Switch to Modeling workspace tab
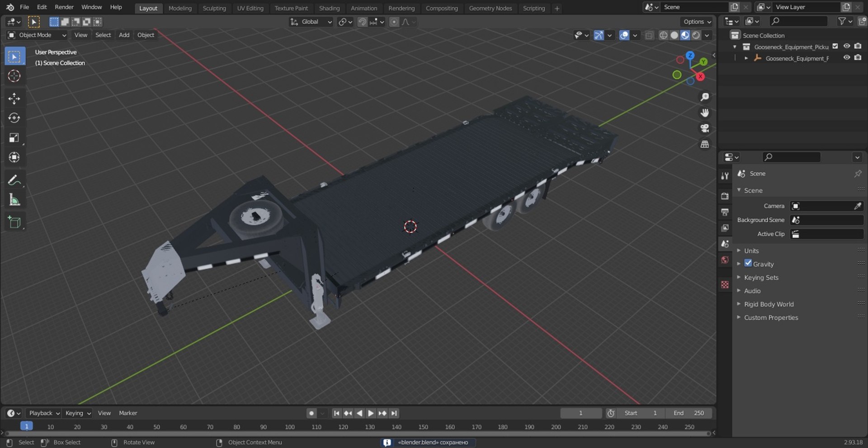The height and width of the screenshot is (448, 868). [180, 8]
